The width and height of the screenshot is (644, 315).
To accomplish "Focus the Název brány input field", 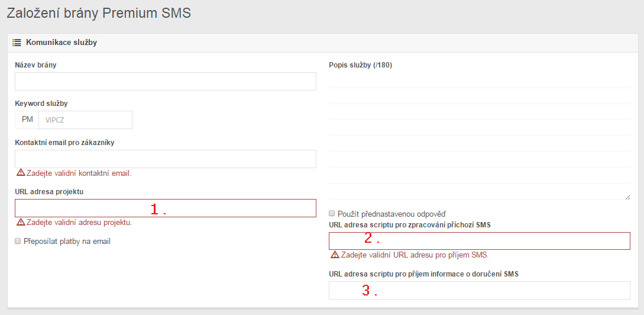I will (x=166, y=81).
